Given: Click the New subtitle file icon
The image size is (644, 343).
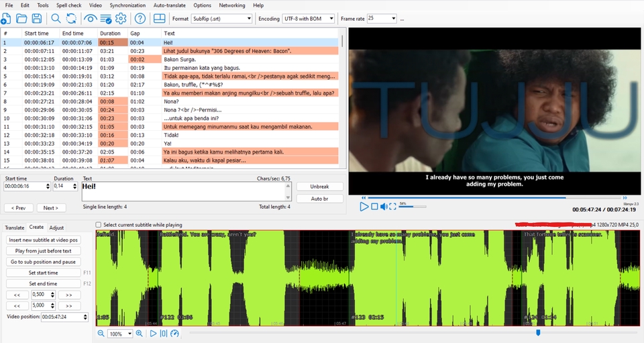Looking at the screenshot, I should (6, 19).
